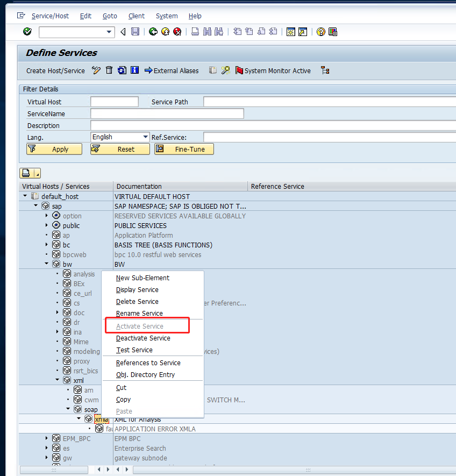Screen dimensions: 456x476
Task: Open the command field dropdown arrow
Action: click(109, 32)
